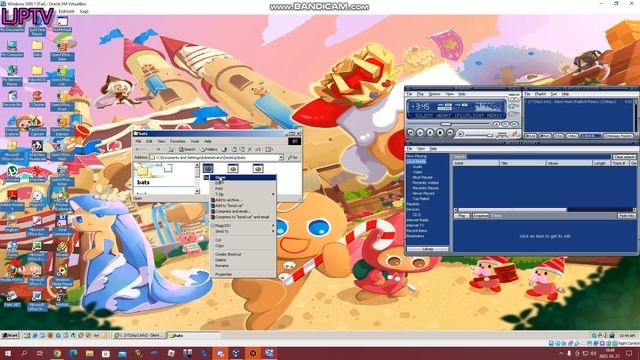
Task: Click the Enqueue button in Media Library
Action: point(481,216)
